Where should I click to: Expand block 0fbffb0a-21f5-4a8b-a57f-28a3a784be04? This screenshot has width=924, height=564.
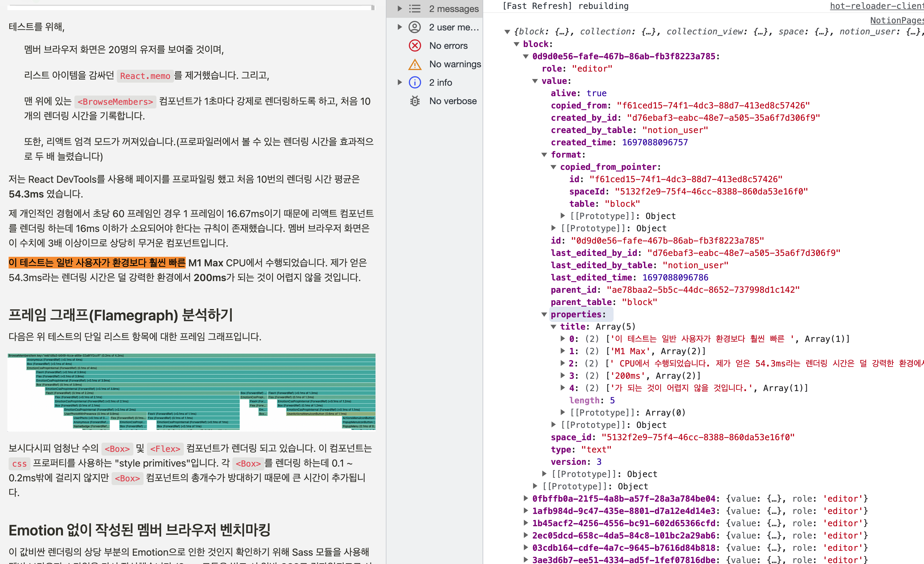click(526, 499)
